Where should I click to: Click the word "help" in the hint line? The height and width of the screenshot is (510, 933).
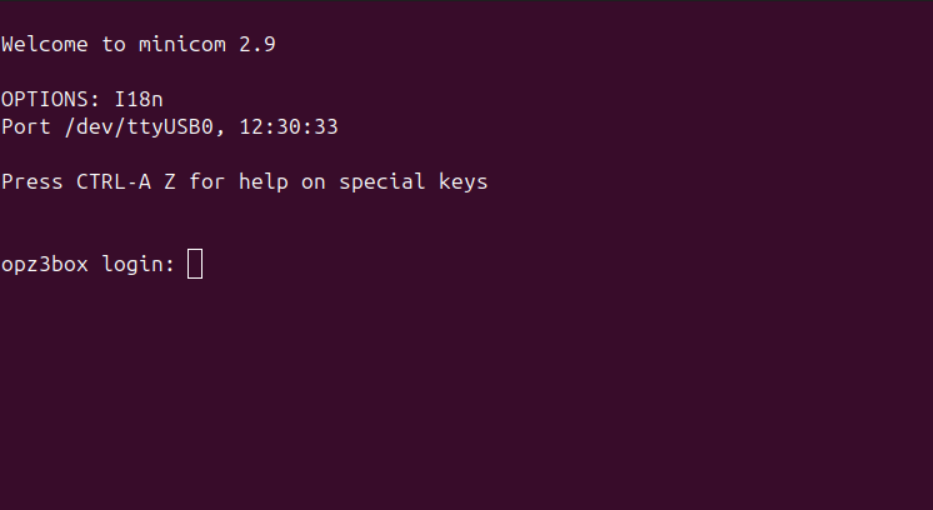point(264,182)
